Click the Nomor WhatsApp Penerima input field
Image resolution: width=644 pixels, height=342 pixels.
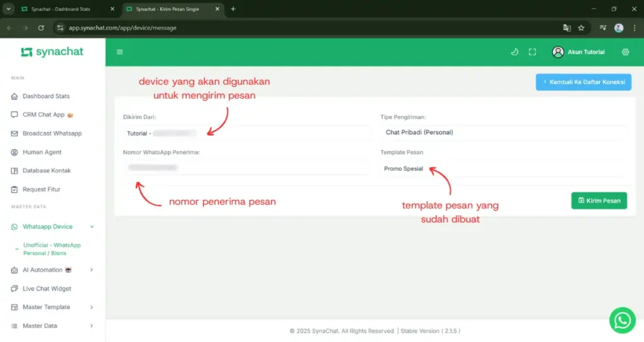pos(246,167)
